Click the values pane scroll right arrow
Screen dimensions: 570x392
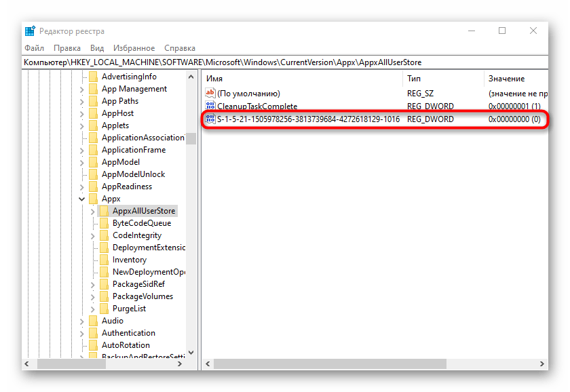coord(541,364)
